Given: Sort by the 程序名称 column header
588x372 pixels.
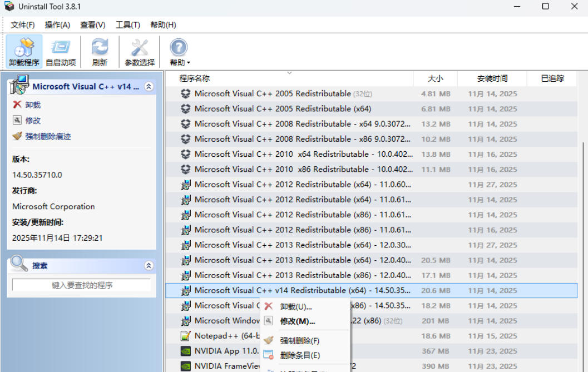Looking at the screenshot, I should [289, 78].
